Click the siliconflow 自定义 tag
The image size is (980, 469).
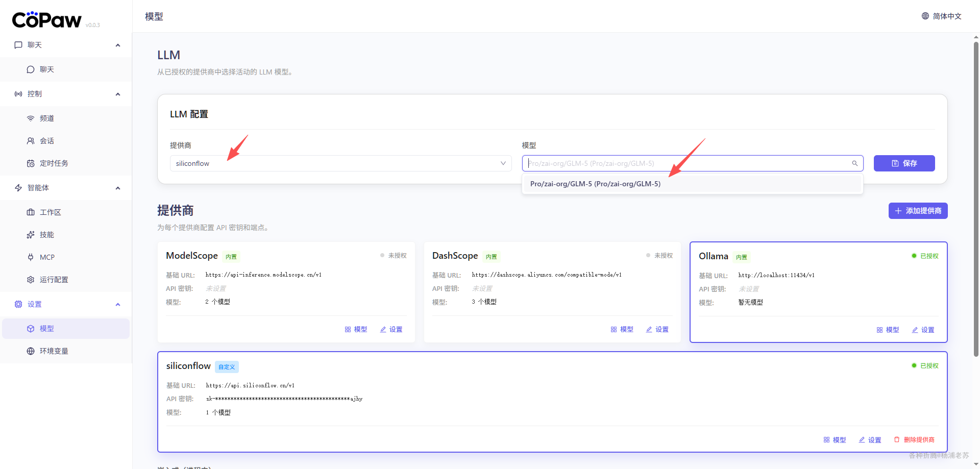coord(227,367)
